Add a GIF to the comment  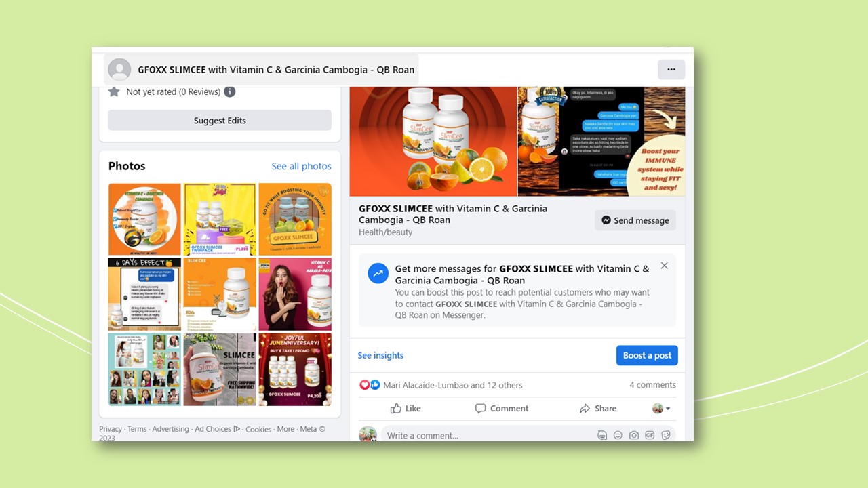click(650, 436)
